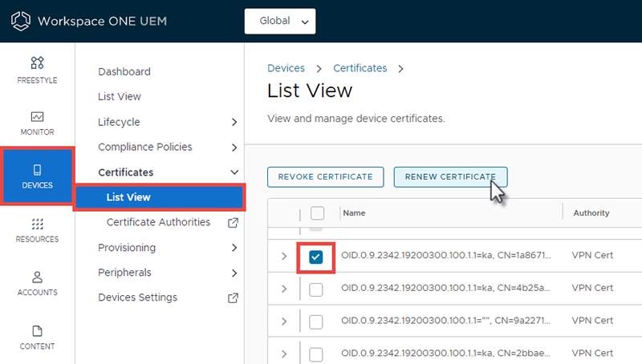This screenshot has height=364, width=642.
Task: Select the Certificates menu heading
Action: pos(126,172)
